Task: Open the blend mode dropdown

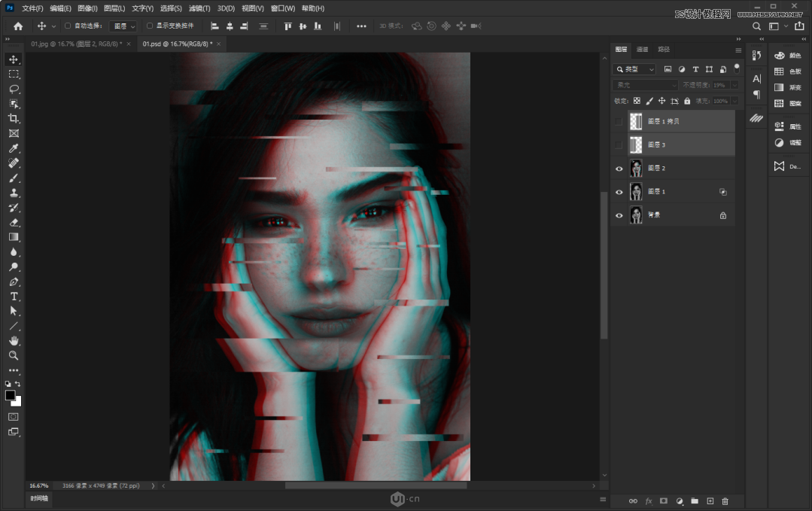Action: coord(646,84)
